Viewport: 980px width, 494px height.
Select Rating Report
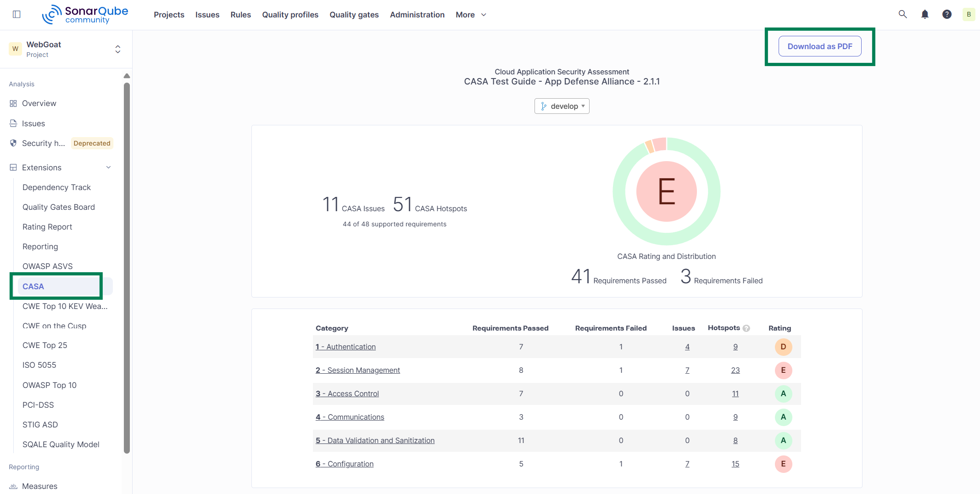[47, 227]
